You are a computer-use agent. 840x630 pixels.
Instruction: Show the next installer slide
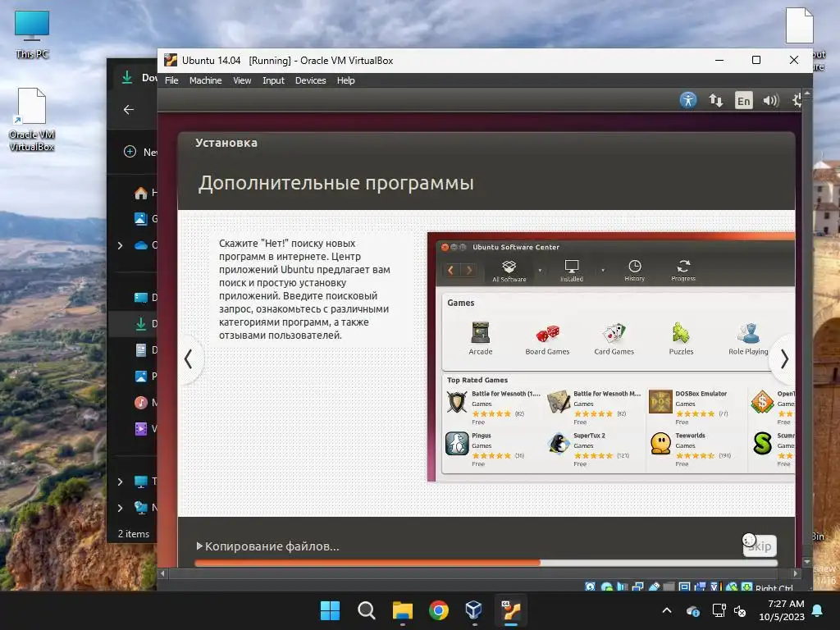tap(783, 359)
